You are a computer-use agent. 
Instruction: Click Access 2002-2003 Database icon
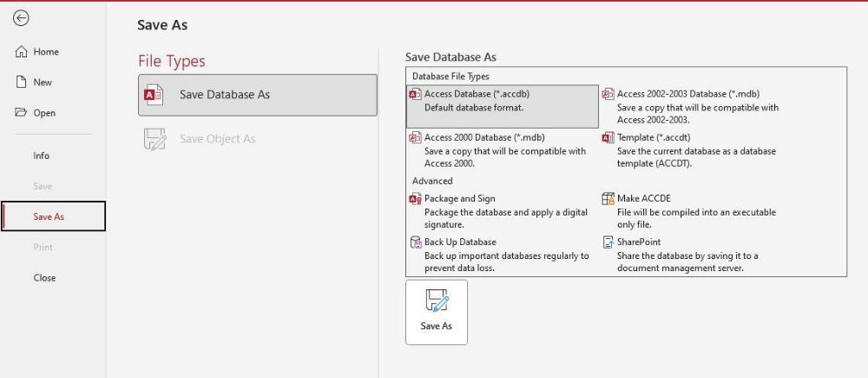[608, 94]
